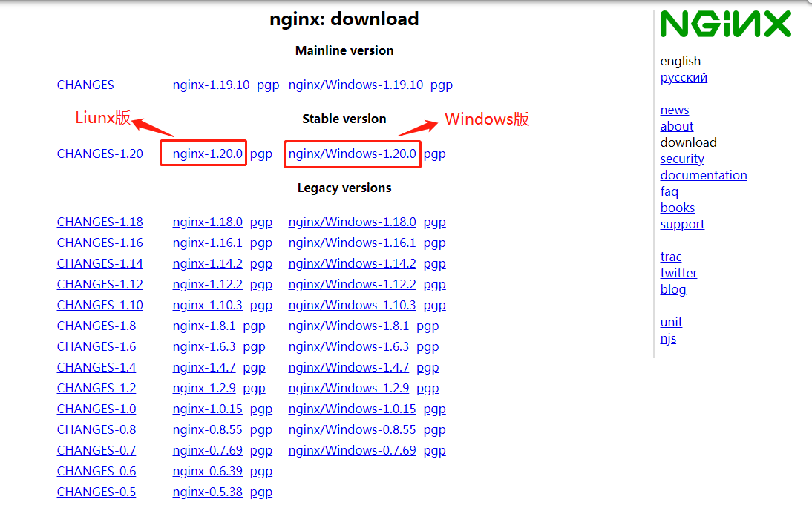The image size is (812, 508).
Task: Download nginx-1.20.0 stable source
Action: click(207, 154)
